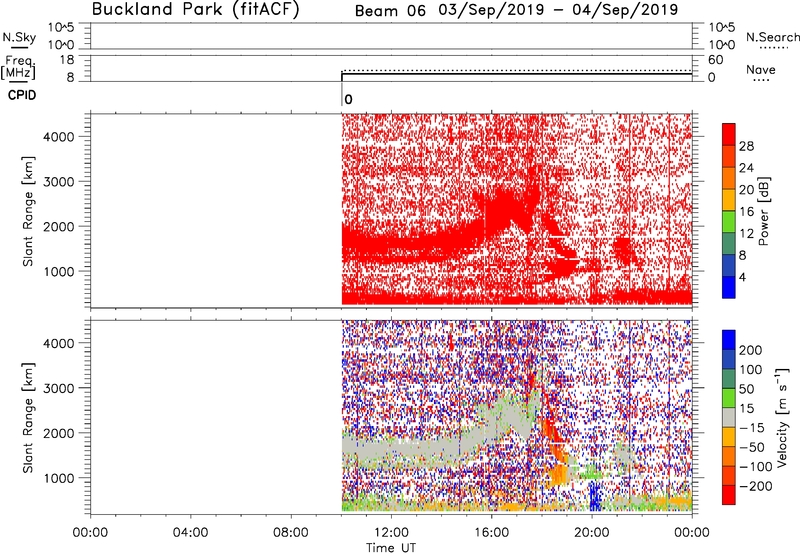
Task: Click the solid frequency trace line
Action: pos(517,74)
